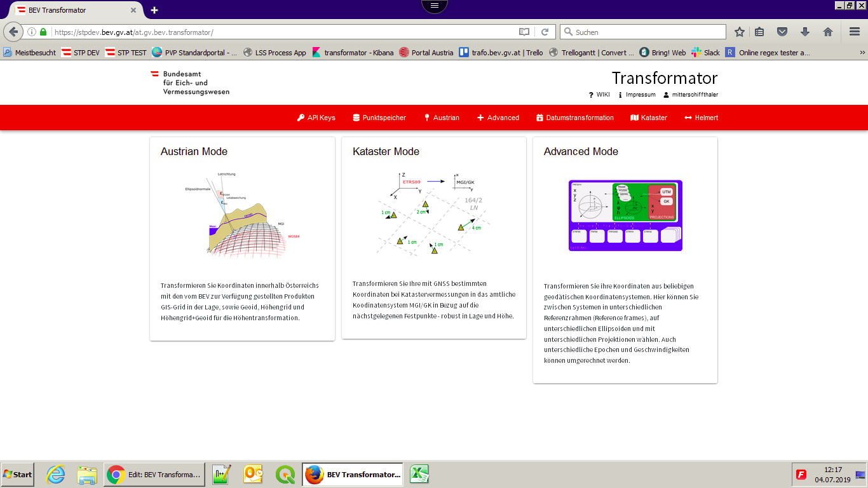Open the WIKI link

click(599, 95)
